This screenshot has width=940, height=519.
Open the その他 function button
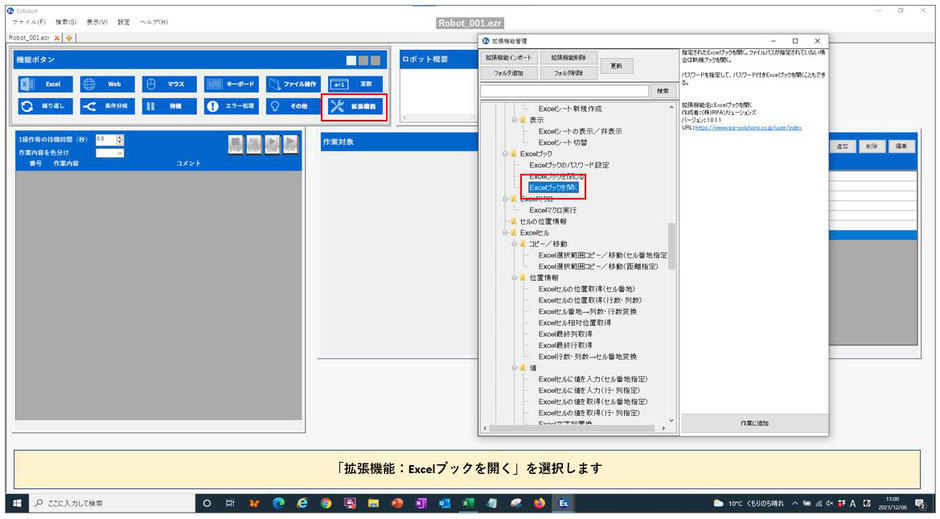pyautogui.click(x=293, y=106)
